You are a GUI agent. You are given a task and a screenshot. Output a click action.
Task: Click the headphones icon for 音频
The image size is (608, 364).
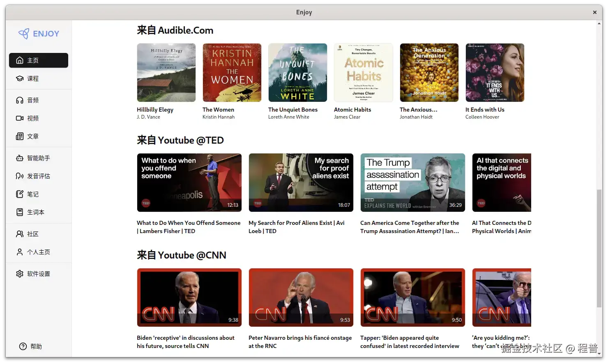[x=20, y=100]
